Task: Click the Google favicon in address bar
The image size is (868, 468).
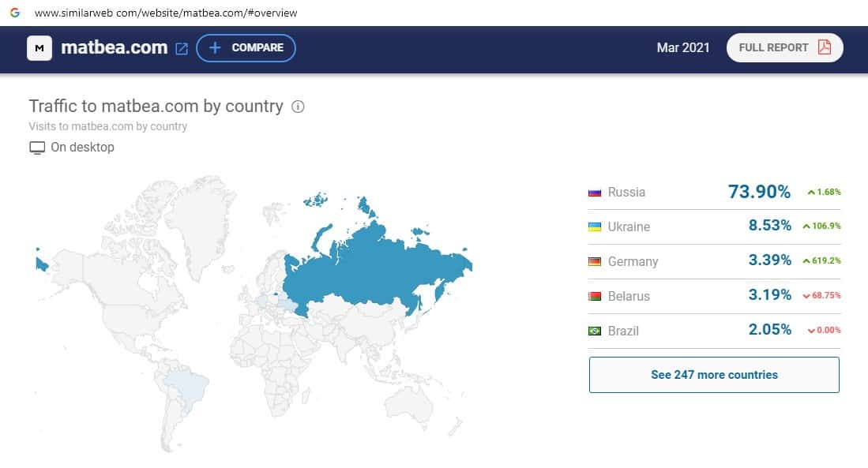Action: point(15,12)
